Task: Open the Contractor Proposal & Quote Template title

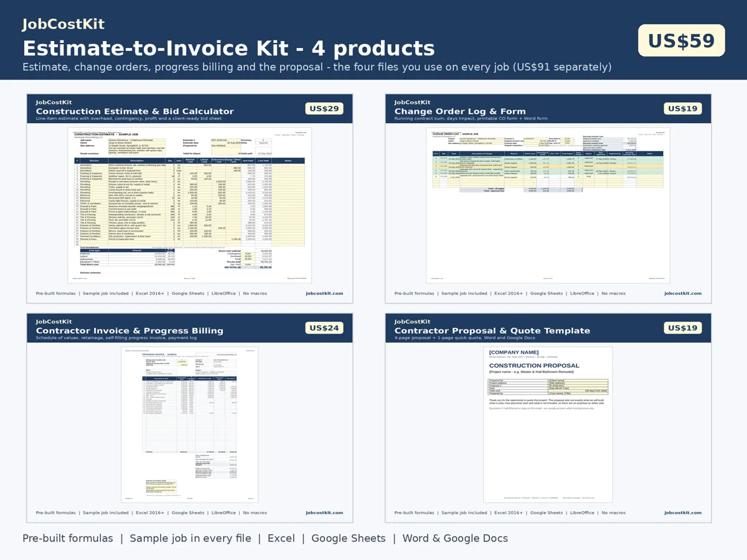Action: pos(492,330)
